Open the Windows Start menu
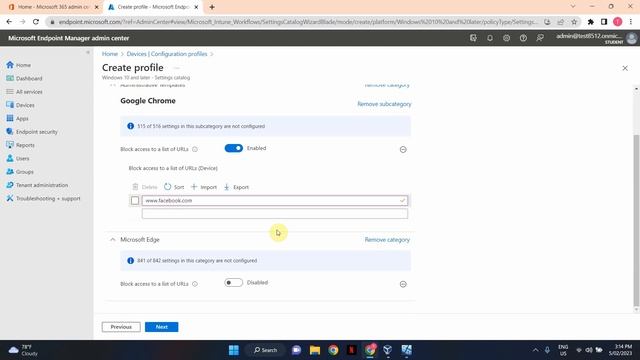Screen dimensions: 640x360 pyautogui.click(x=234, y=350)
